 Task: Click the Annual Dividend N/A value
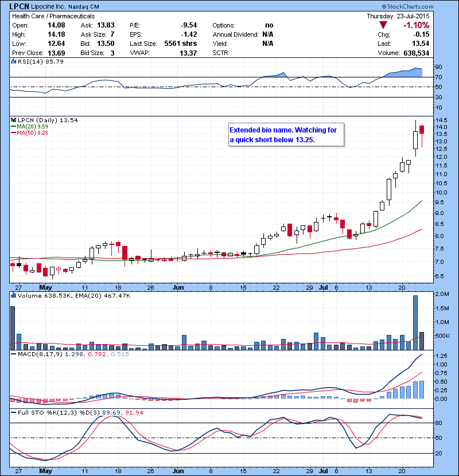click(267, 34)
